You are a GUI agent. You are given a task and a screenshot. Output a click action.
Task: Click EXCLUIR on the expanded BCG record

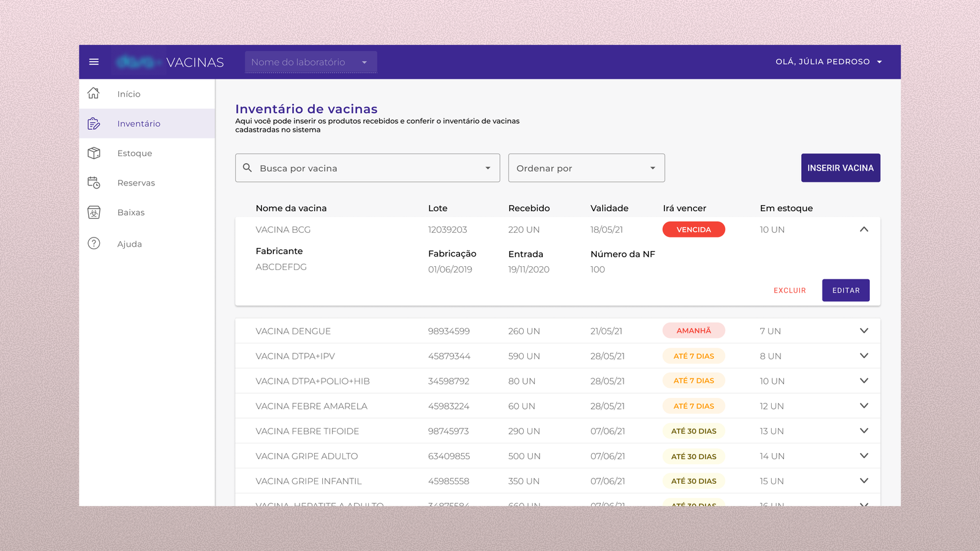(x=790, y=290)
